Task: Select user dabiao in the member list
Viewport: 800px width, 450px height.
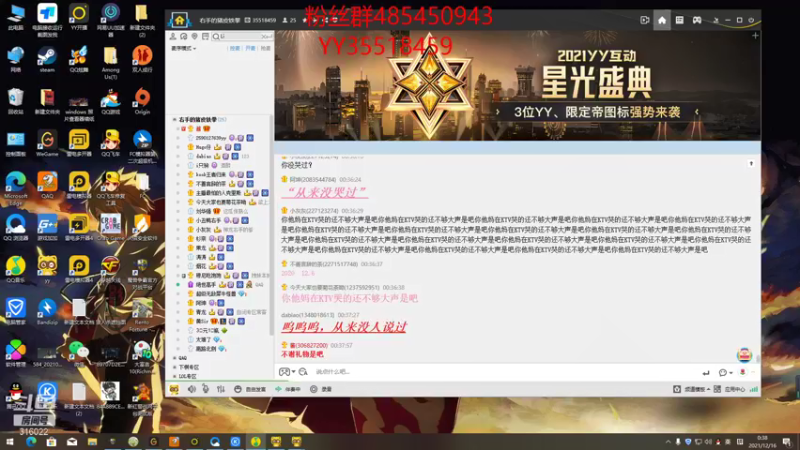Action: coord(204,157)
